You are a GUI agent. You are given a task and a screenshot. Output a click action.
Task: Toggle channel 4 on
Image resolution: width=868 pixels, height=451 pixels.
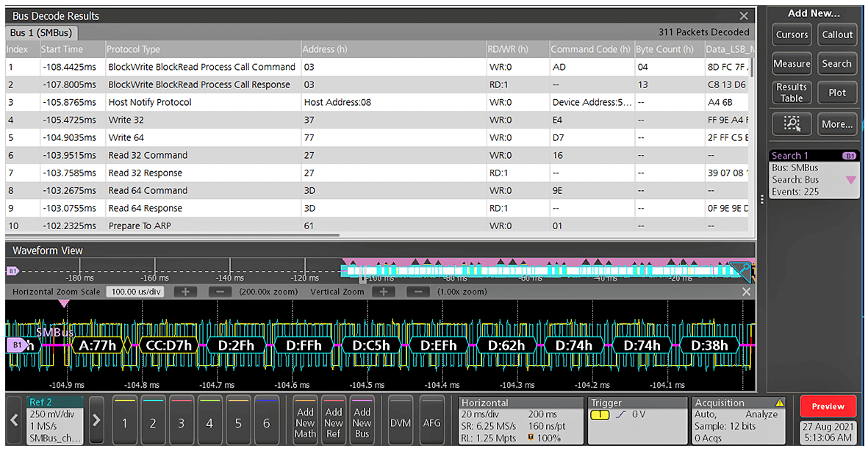click(209, 420)
